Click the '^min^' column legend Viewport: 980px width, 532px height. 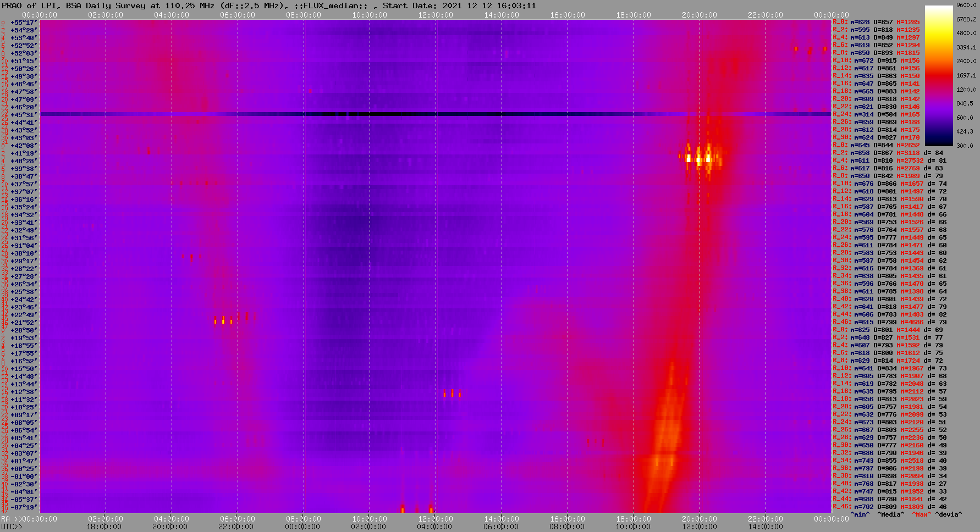point(860,514)
